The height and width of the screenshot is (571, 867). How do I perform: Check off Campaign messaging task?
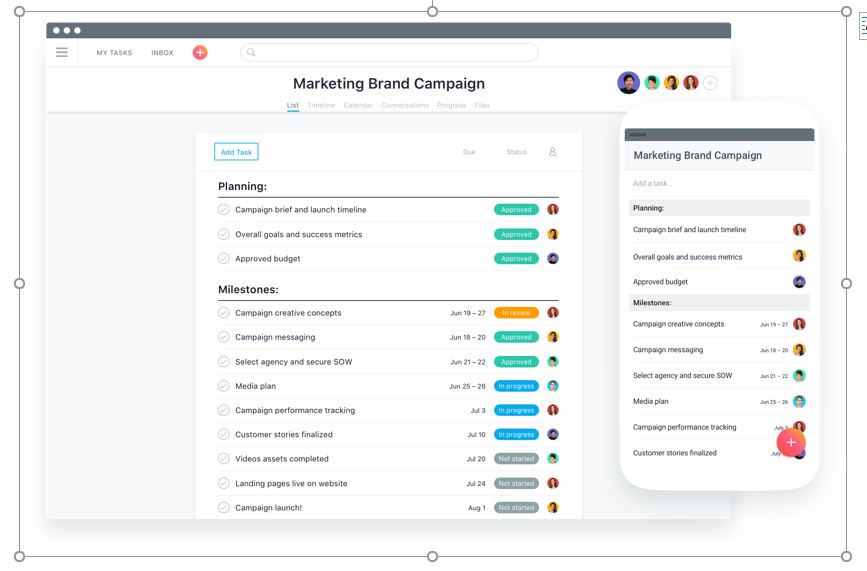[x=224, y=337]
